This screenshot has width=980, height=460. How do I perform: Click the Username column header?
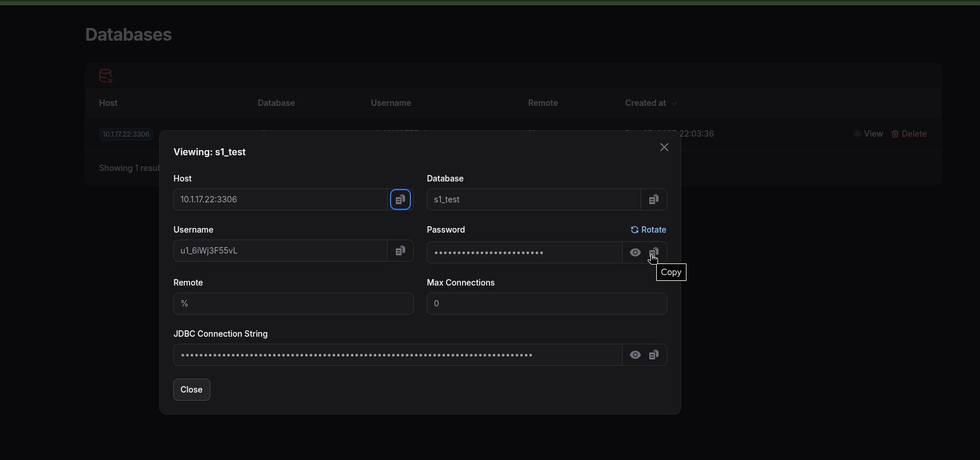(x=391, y=103)
